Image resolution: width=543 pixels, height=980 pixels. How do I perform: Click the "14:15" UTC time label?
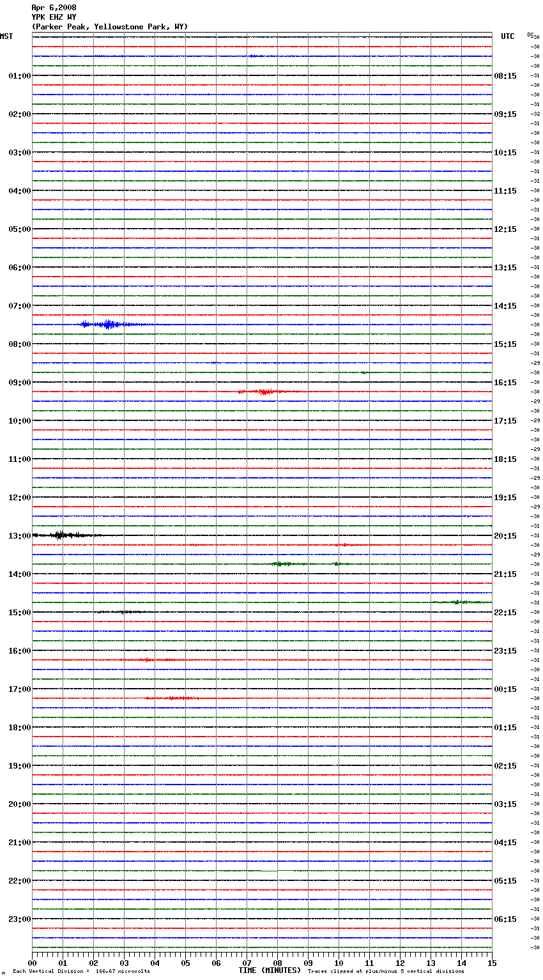(x=505, y=306)
